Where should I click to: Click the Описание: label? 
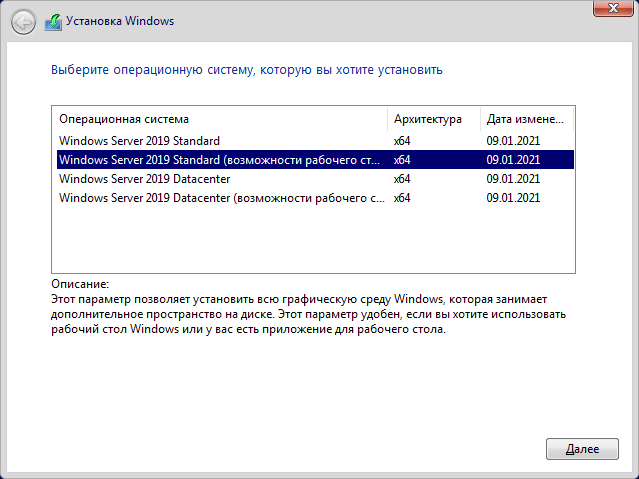(80, 284)
